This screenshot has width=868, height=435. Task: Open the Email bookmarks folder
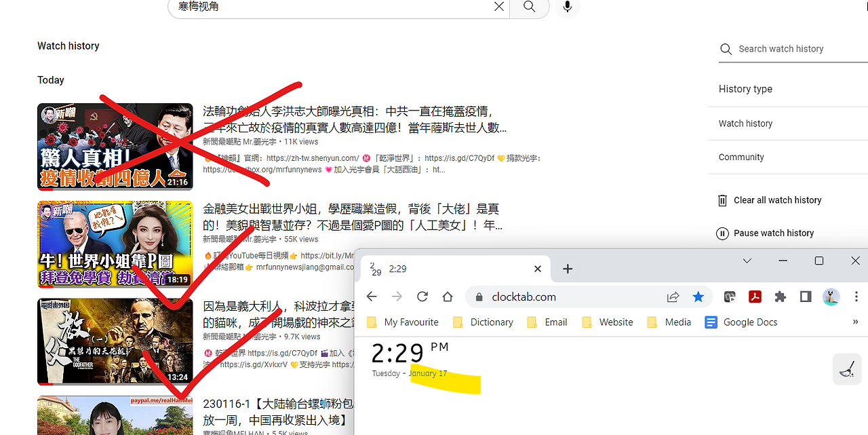[x=547, y=322]
